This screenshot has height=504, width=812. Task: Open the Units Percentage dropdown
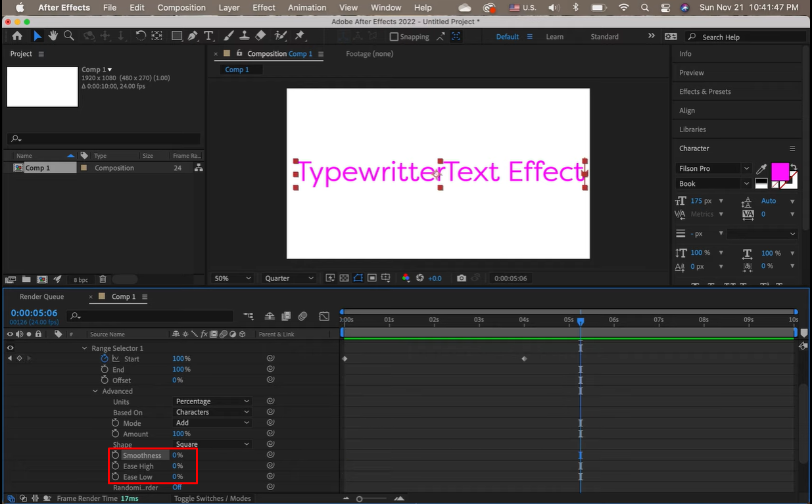point(212,401)
